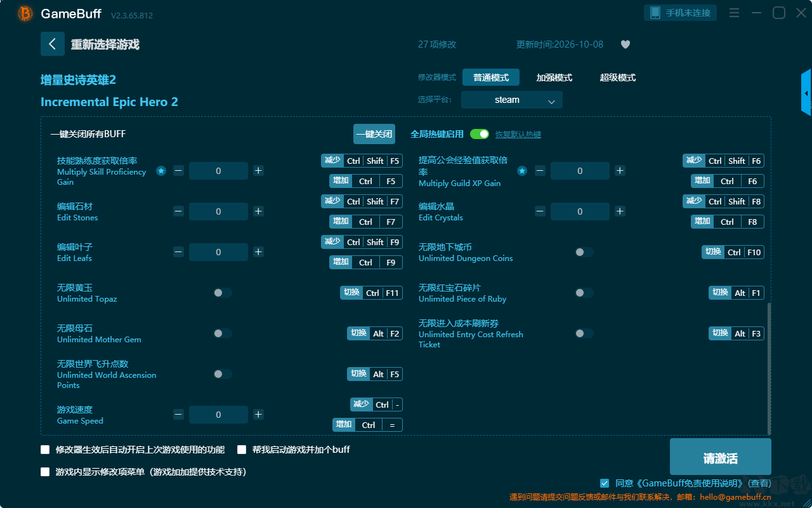812x508 pixels.
Task: Click plus icon for Edit Leafs
Action: 258,252
